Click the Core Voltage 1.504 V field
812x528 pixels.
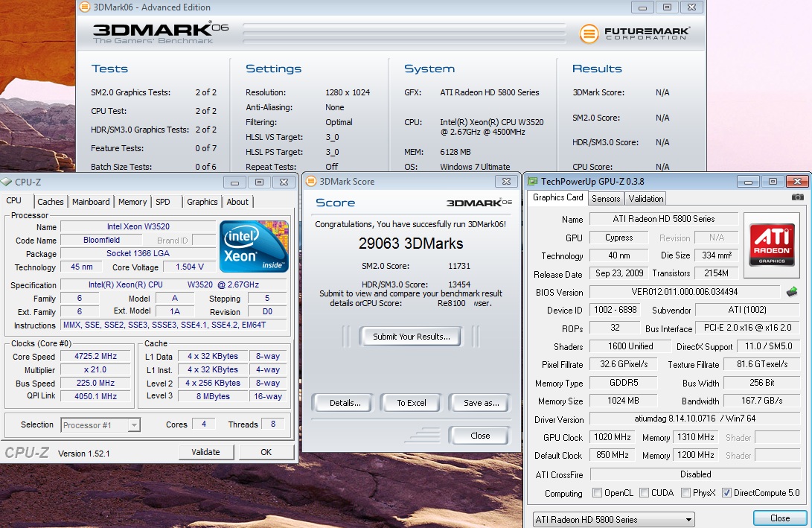[x=189, y=267]
